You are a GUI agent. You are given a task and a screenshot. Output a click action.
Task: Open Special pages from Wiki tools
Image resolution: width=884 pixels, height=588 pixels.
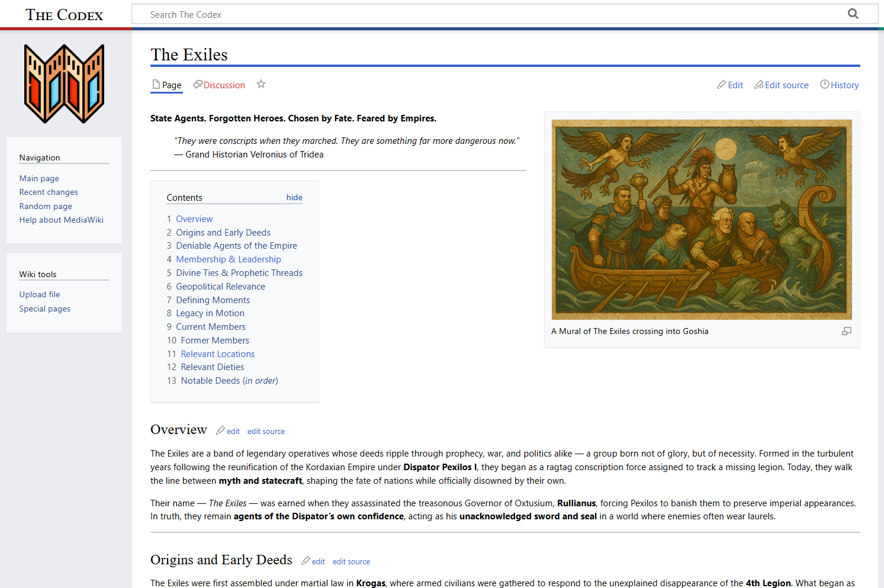point(44,309)
